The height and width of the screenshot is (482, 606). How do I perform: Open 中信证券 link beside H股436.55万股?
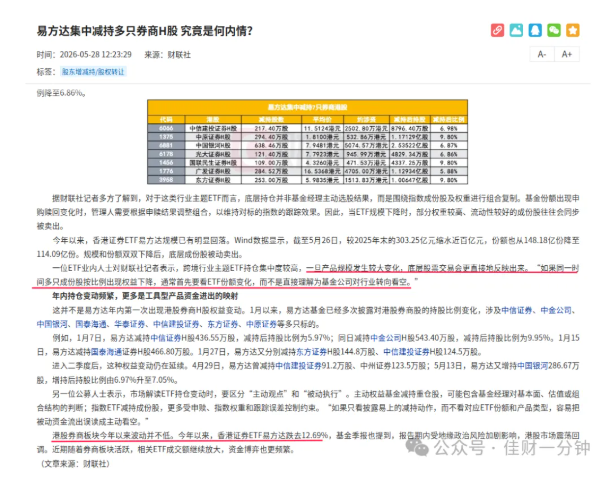[165, 338]
